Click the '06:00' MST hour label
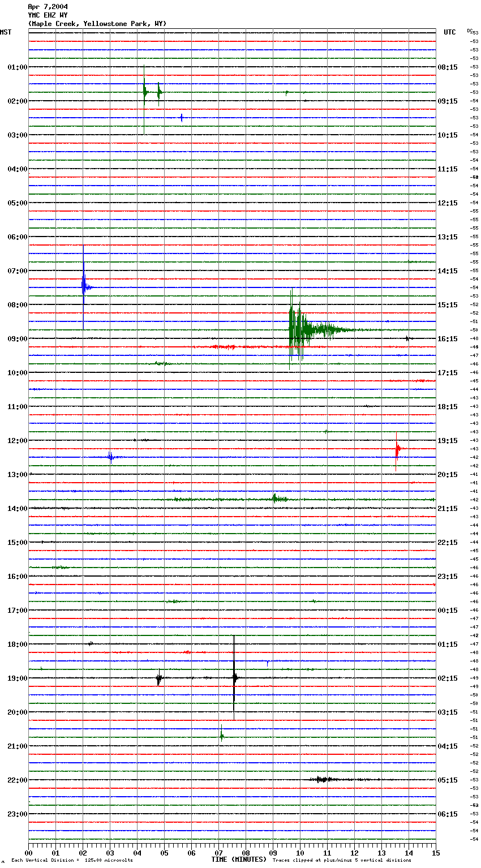Viewport: 481px width, 868px height. (18, 237)
